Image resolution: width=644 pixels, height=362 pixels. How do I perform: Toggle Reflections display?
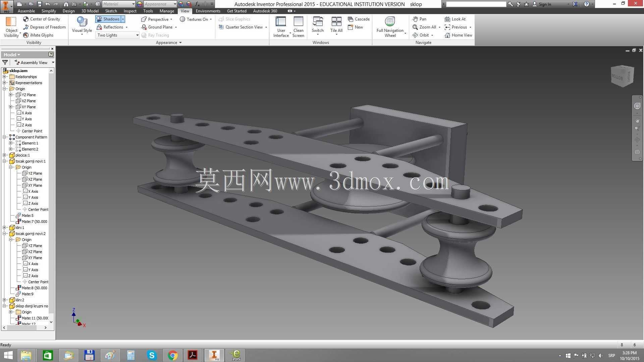[110, 27]
